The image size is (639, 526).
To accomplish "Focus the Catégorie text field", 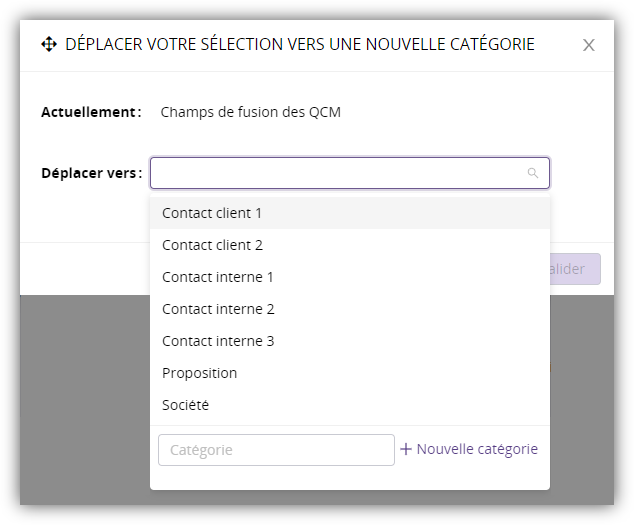I will click(276, 450).
